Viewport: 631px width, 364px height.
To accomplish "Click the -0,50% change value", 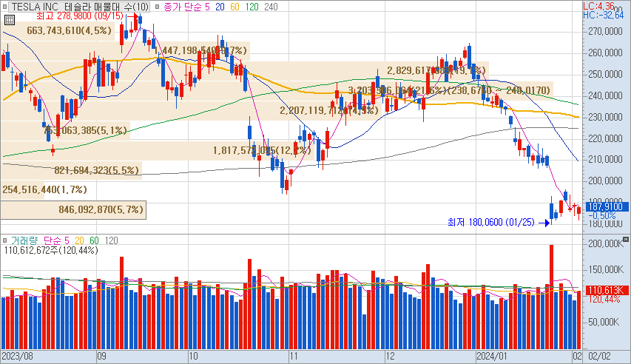I will [602, 216].
